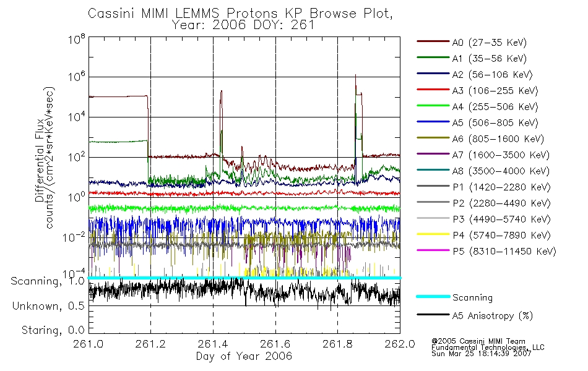Click the x-axis tick label 261.0

(89, 344)
